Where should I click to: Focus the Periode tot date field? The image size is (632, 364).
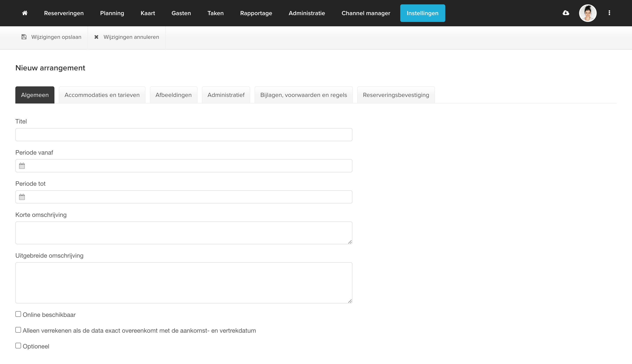(184, 197)
